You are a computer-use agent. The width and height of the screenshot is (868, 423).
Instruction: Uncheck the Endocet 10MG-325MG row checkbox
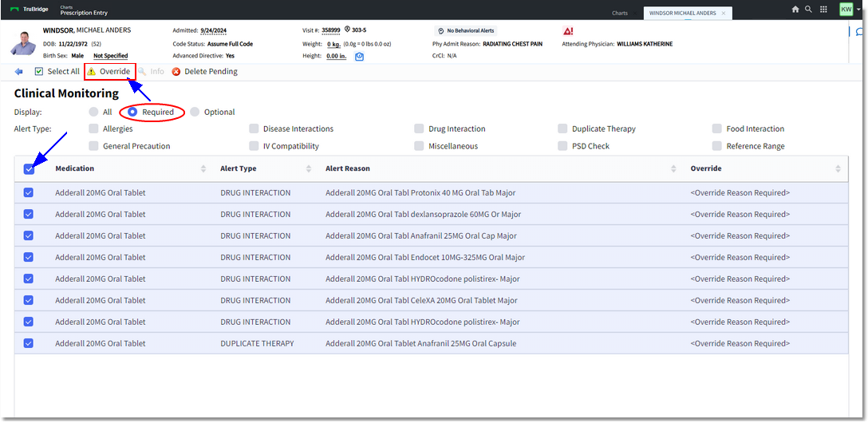[x=28, y=258]
